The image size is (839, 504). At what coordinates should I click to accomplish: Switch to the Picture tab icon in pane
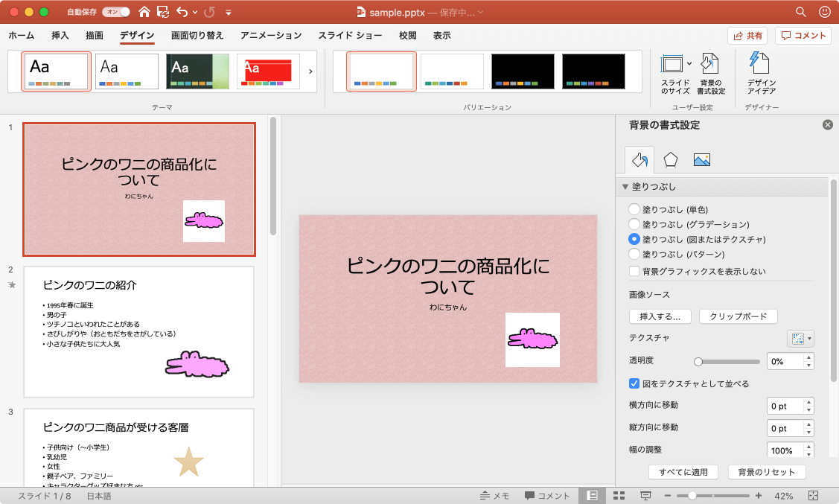click(701, 159)
